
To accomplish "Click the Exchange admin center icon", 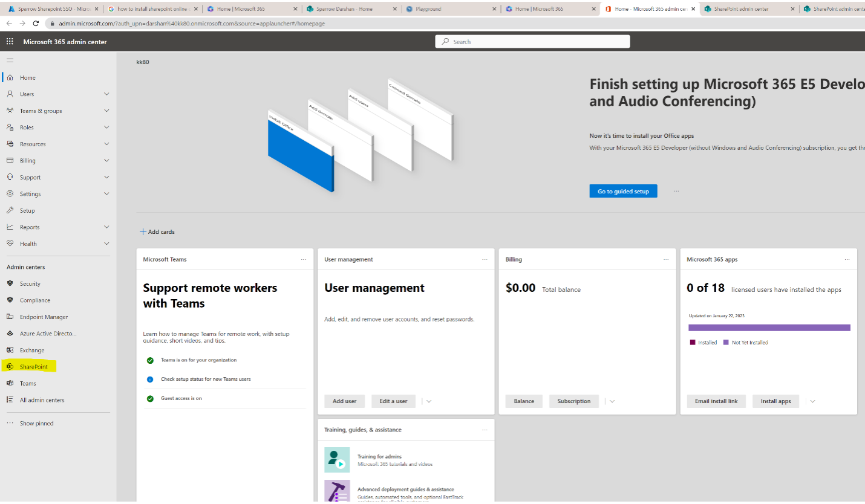I will pos(10,350).
